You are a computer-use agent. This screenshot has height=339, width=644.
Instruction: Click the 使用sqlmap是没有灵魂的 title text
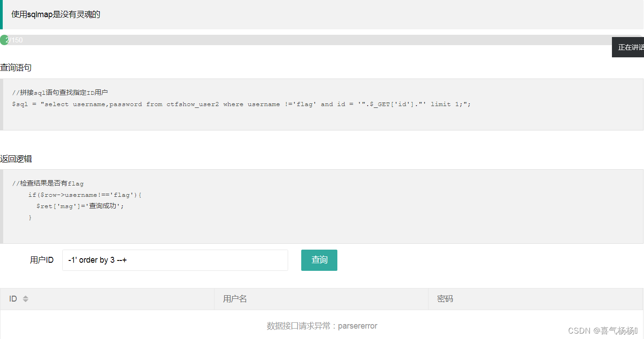[x=56, y=14]
